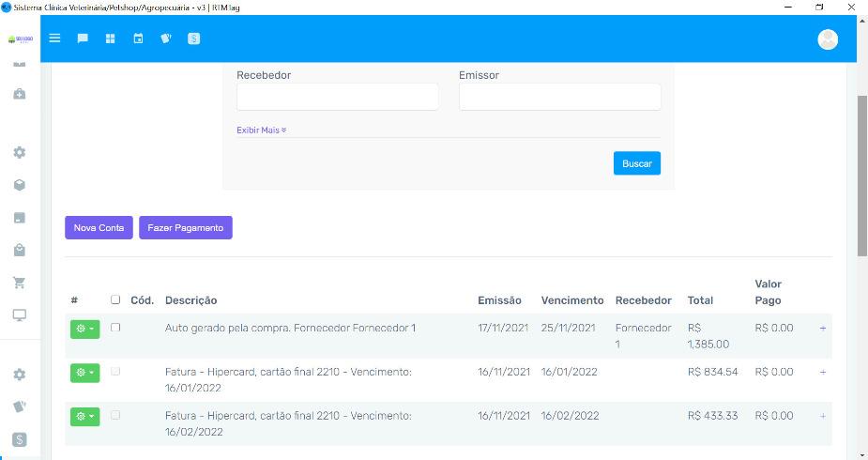The width and height of the screenshot is (868, 460).
Task: Click the # column header
Action: coord(74,300)
